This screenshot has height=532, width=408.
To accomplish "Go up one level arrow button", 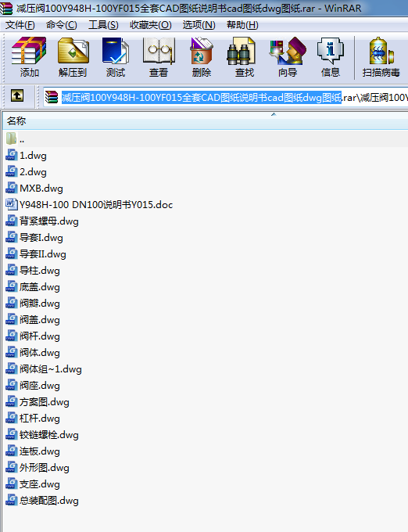I will coord(17,95).
